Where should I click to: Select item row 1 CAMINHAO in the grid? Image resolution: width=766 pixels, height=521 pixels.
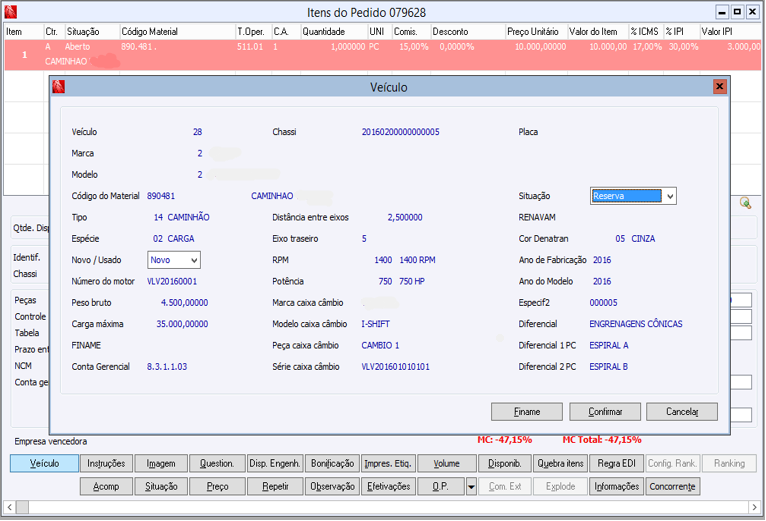tap(383, 55)
